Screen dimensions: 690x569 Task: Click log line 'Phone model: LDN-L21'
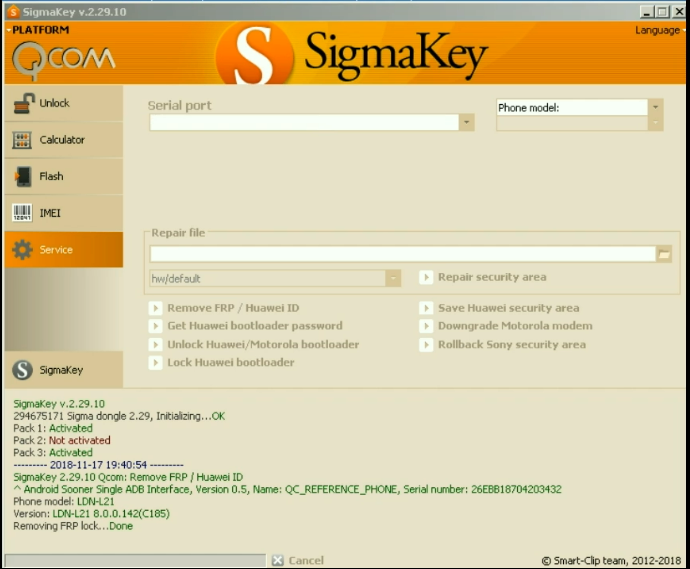[x=64, y=502]
